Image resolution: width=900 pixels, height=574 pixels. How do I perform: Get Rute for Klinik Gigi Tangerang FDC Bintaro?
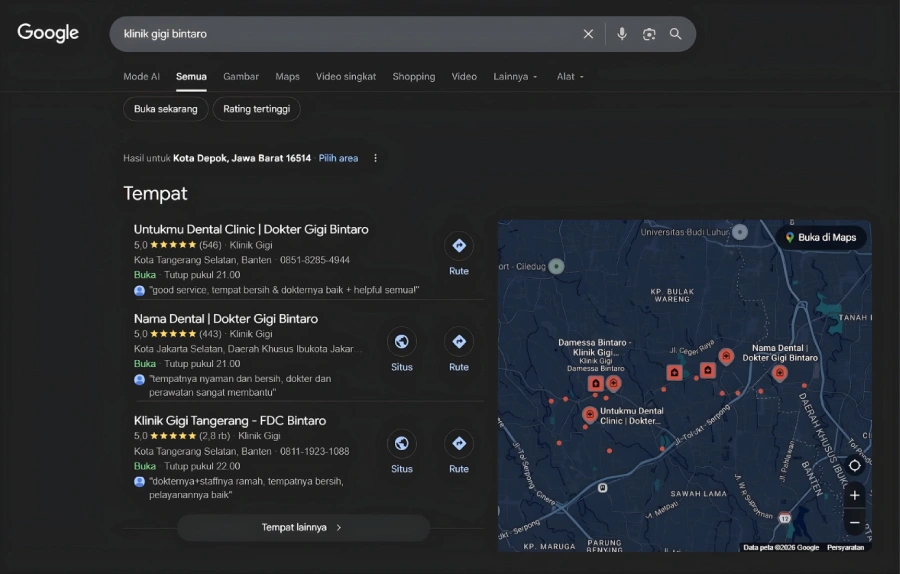click(459, 452)
